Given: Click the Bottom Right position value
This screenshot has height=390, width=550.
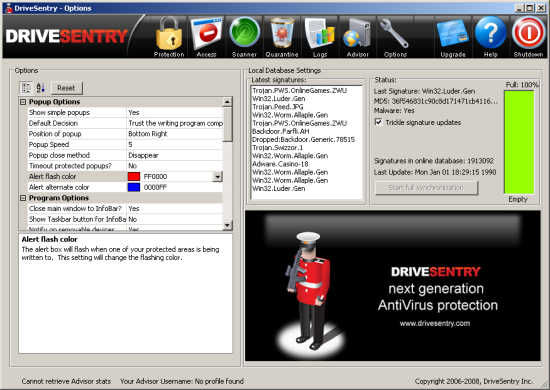Looking at the screenshot, I should 148,134.
